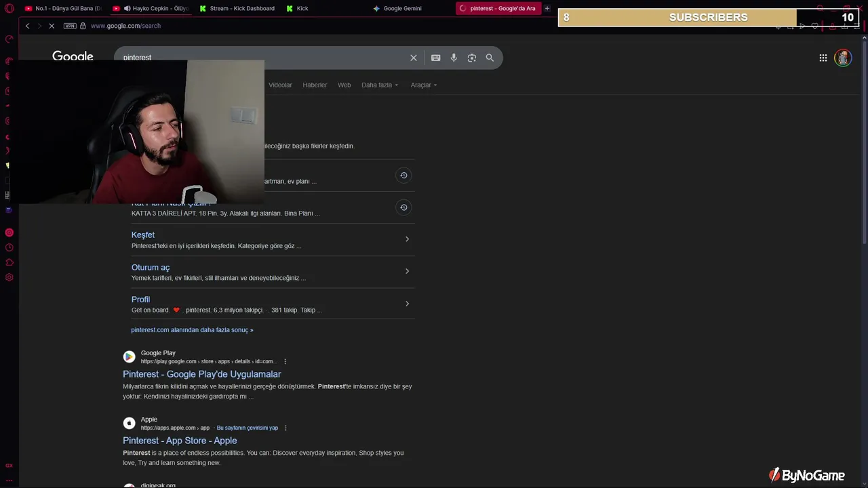Image resolution: width=868 pixels, height=488 pixels.
Task: Select the 'pinterest - Google'da Ara' tab
Action: 498,8
